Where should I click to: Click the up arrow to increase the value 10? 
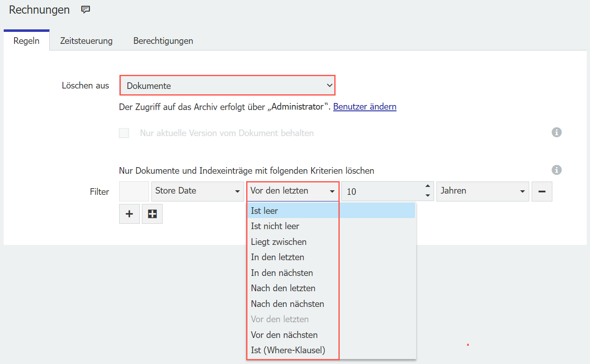click(x=428, y=187)
